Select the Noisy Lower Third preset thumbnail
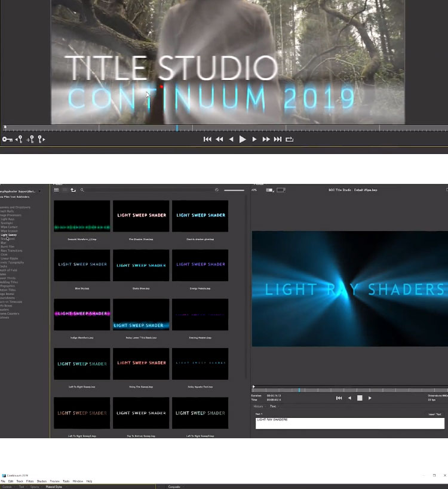Screen dimensions: 448x489 [x=141, y=314]
